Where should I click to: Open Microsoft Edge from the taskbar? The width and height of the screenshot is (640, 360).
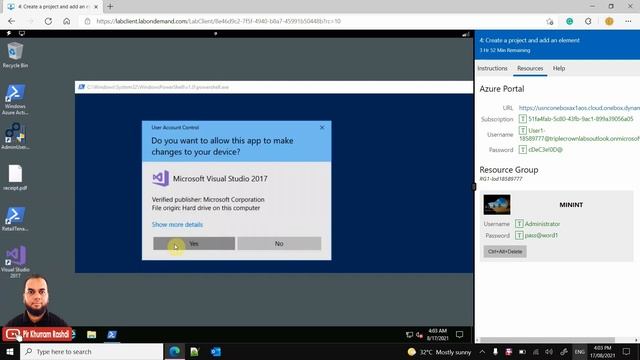click(174, 351)
